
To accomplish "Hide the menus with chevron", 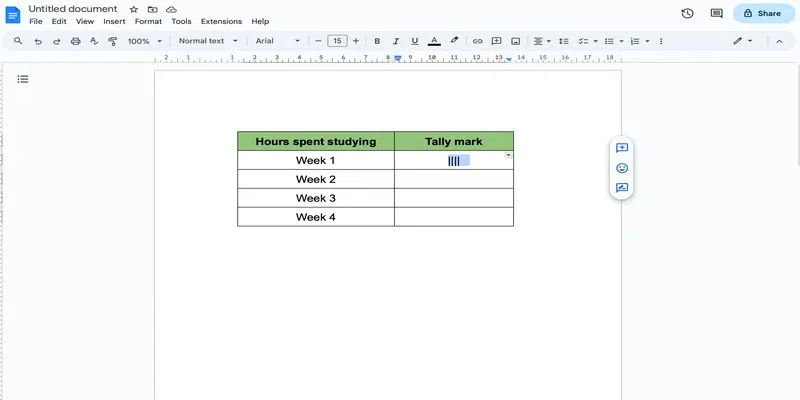I will (779, 41).
